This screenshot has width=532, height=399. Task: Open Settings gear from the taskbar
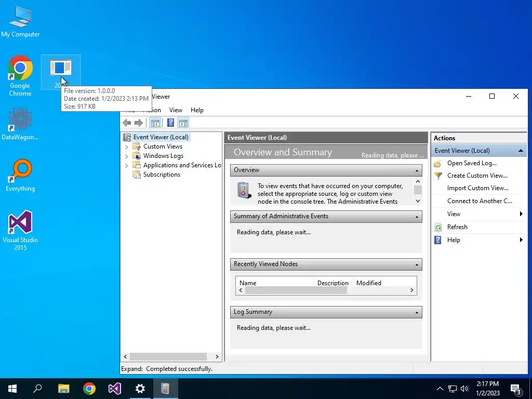tap(140, 389)
